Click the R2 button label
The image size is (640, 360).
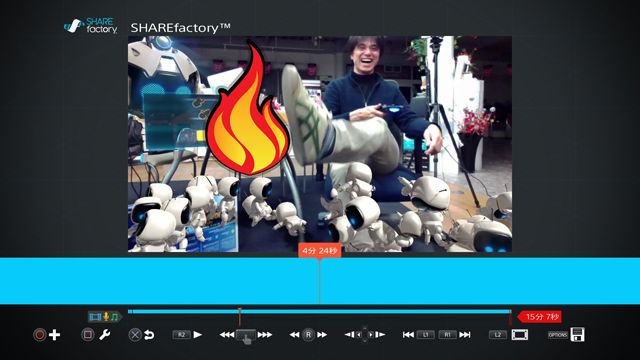[182, 335]
